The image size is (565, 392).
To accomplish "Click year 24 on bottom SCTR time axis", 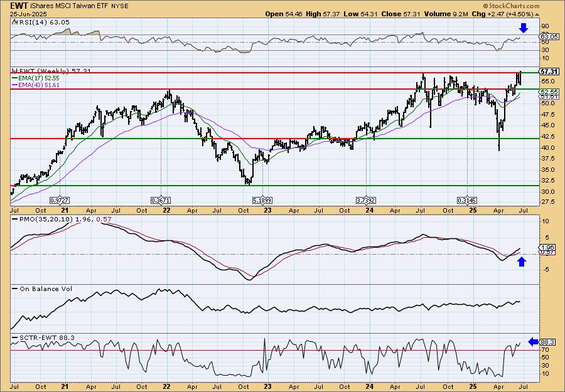I will click(x=369, y=386).
